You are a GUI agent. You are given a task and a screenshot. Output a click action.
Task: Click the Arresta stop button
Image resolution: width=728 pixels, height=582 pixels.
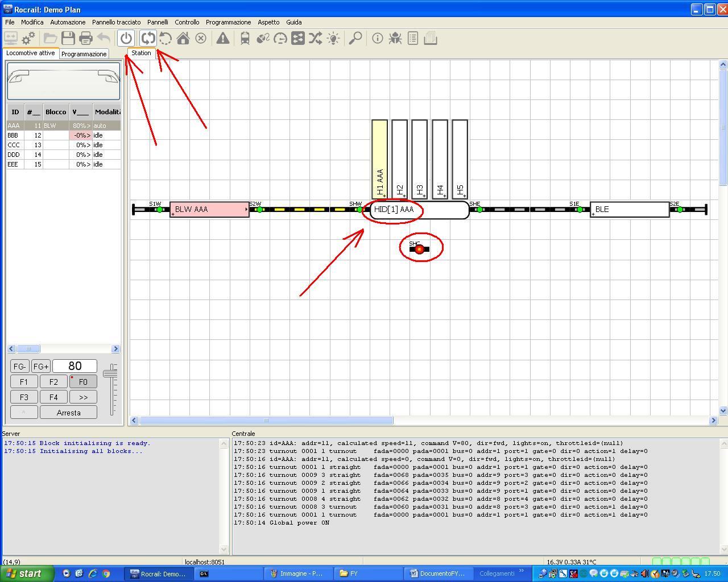68,413
